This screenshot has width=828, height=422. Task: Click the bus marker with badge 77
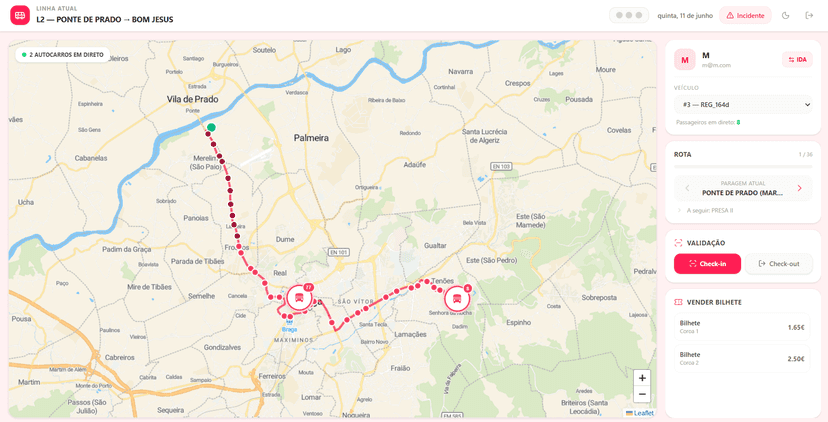point(299,298)
